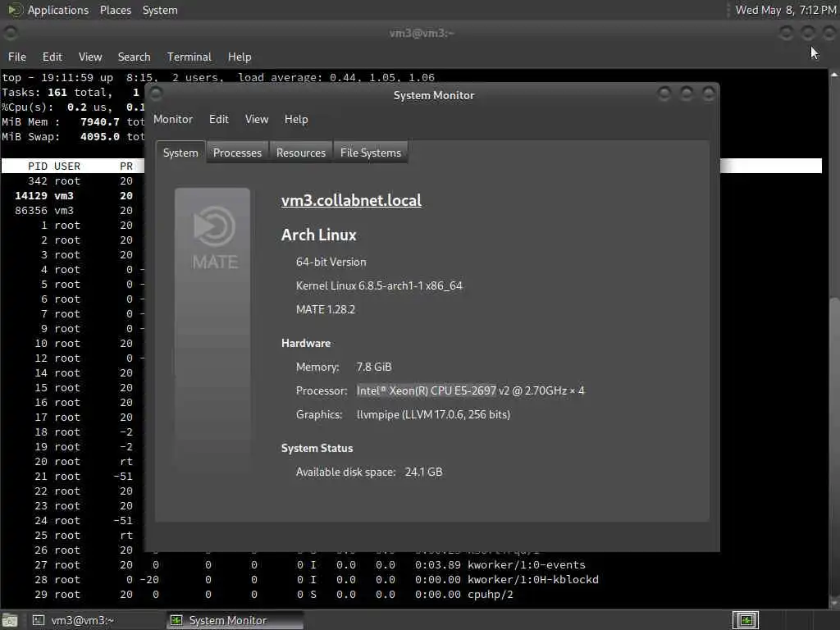
Task: Click the PID 342 root row in terminal
Action: point(73,181)
